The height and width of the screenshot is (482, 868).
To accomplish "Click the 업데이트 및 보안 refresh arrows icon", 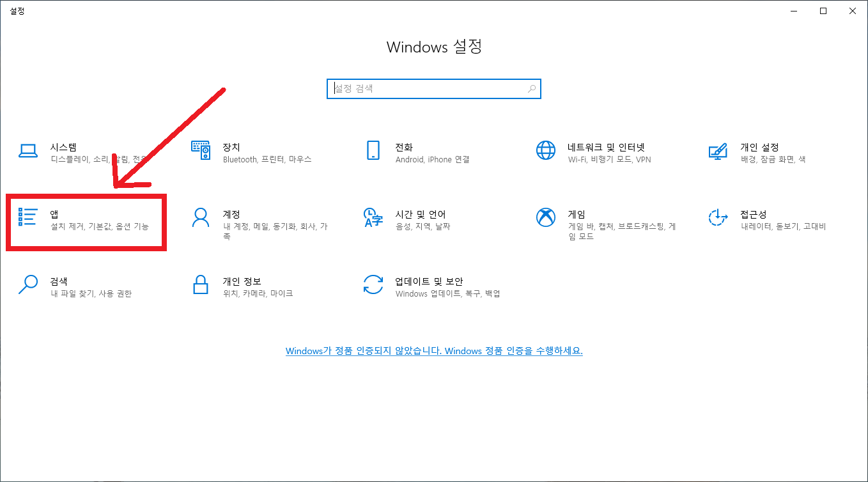I will (x=373, y=284).
